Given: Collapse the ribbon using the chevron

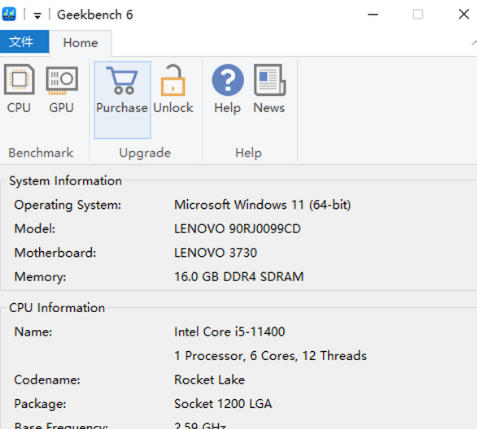Looking at the screenshot, I should pyautogui.click(x=474, y=43).
